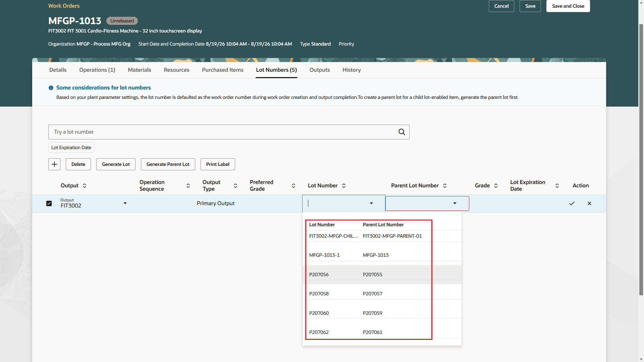
Task: Sort by Output Type column arrows
Action: tap(235, 186)
